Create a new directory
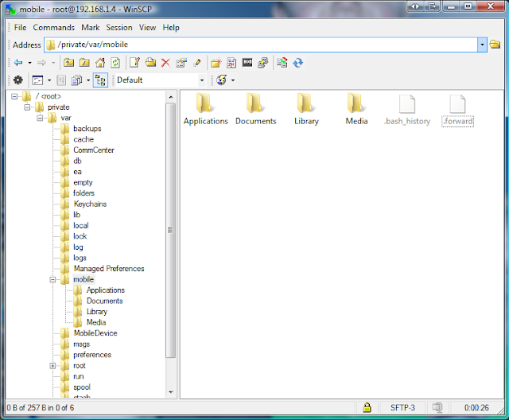Image resolution: width=509 pixels, height=420 pixels. point(216,63)
